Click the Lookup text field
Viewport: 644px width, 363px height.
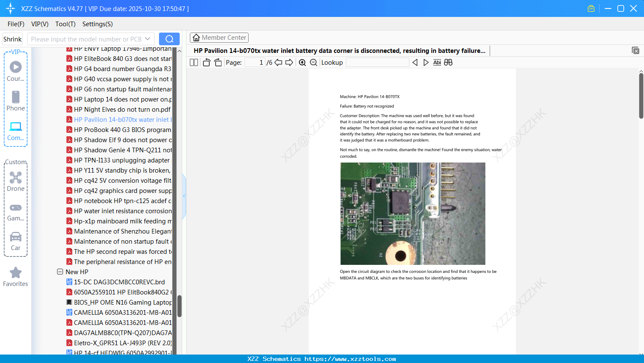(x=377, y=62)
